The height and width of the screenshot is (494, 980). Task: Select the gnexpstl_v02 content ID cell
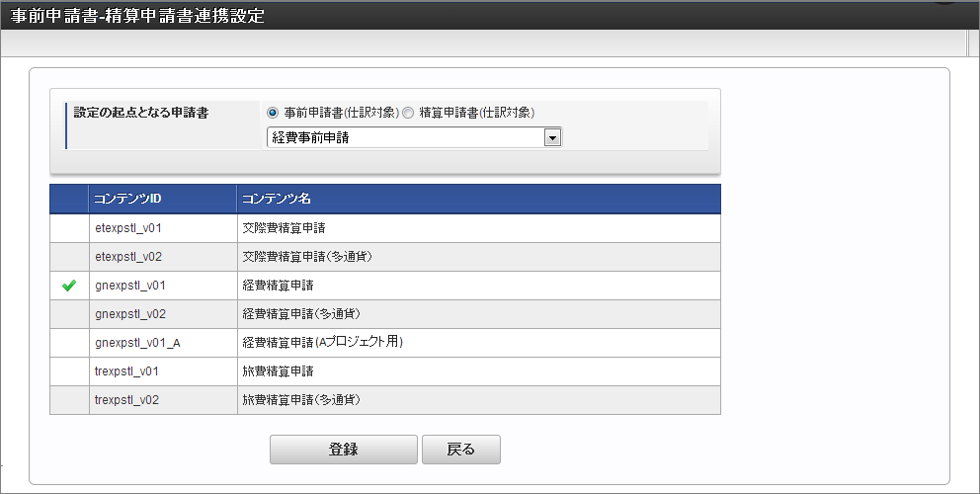pos(163,314)
